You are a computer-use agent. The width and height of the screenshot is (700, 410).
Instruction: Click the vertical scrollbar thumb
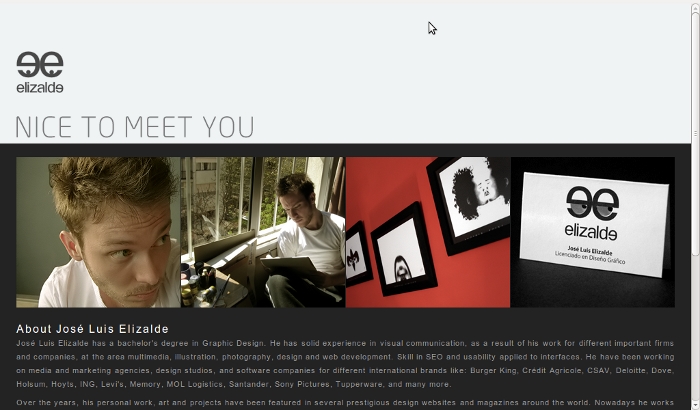695,134
